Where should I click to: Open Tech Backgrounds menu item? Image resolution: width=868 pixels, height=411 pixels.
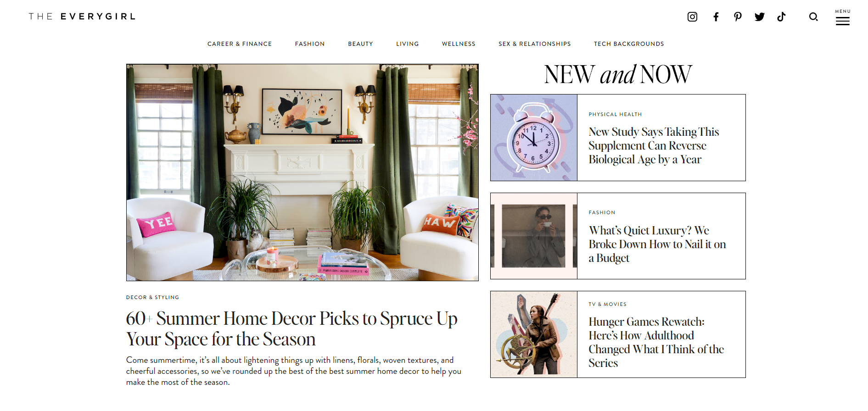point(629,44)
